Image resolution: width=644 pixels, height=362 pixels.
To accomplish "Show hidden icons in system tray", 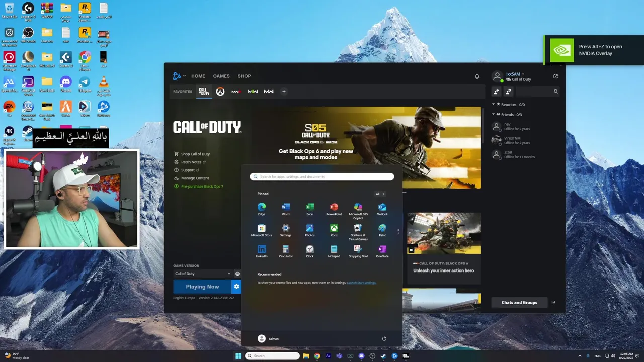I will tap(580, 356).
